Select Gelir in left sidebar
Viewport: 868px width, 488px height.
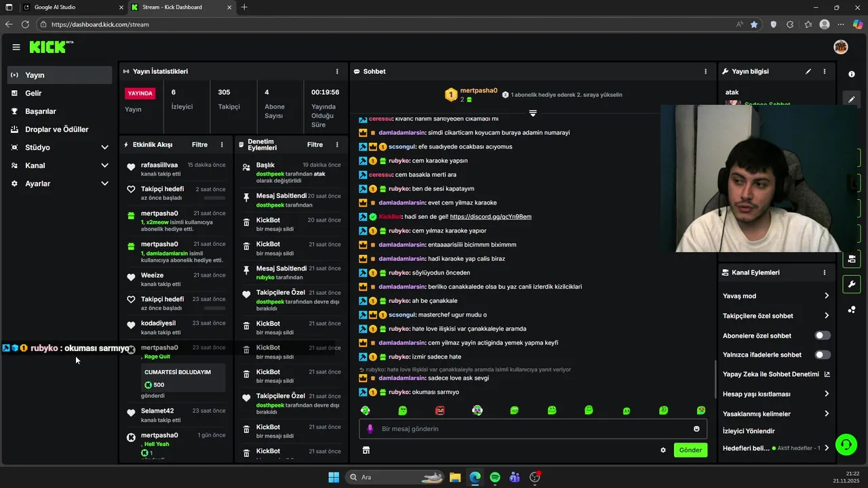(60, 94)
